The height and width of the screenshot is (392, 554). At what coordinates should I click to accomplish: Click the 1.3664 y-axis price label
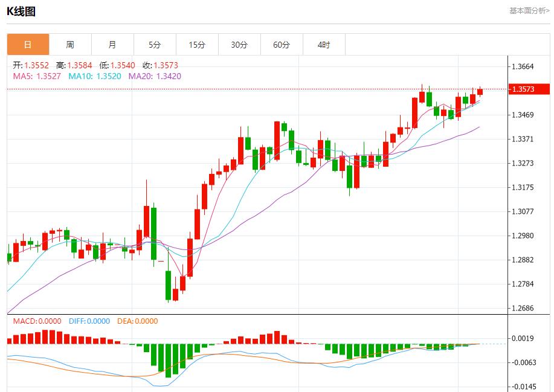[523, 66]
